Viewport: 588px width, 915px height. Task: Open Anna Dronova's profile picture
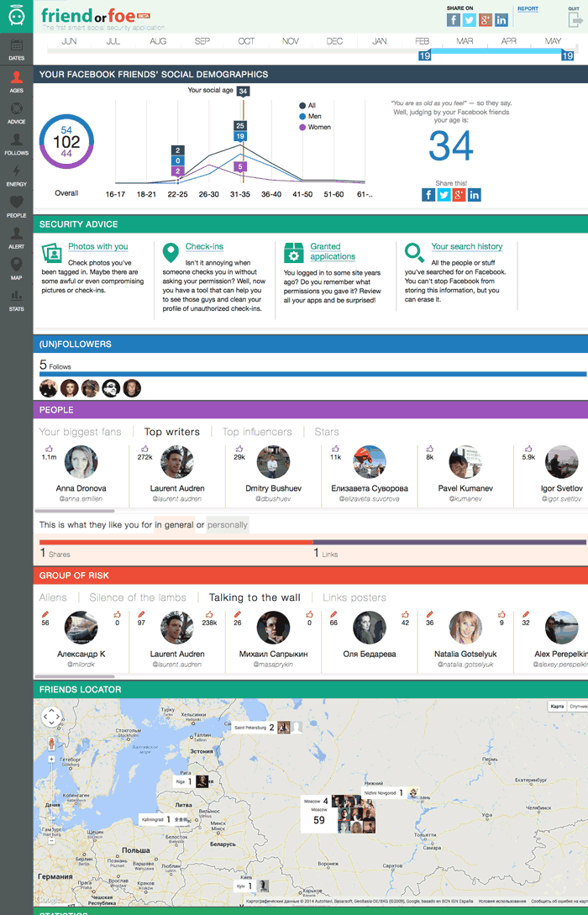[x=81, y=462]
